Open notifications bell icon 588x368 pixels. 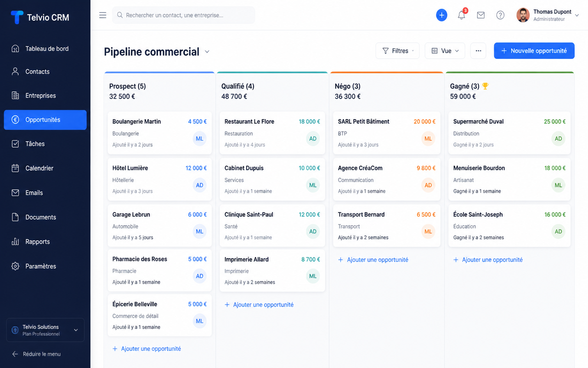click(x=462, y=15)
